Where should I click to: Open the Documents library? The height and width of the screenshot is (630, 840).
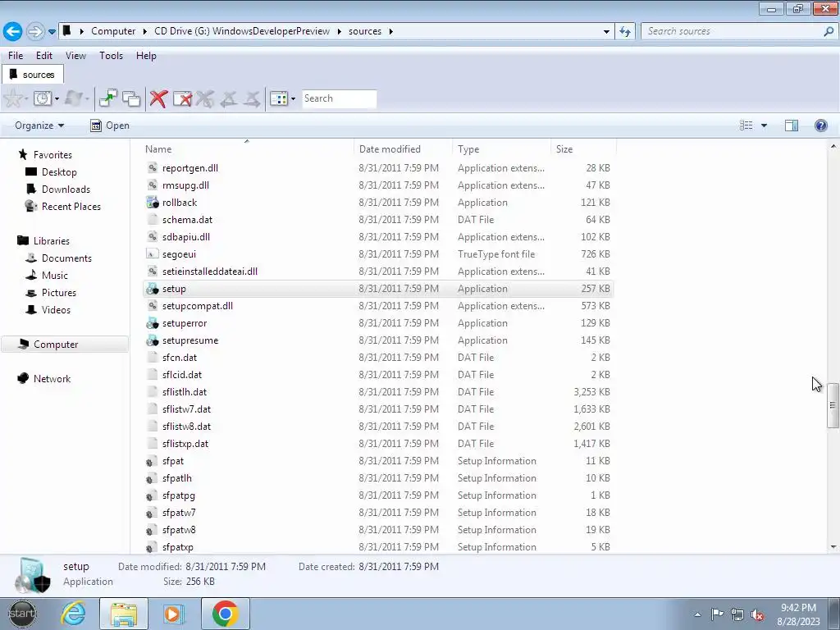66,258
